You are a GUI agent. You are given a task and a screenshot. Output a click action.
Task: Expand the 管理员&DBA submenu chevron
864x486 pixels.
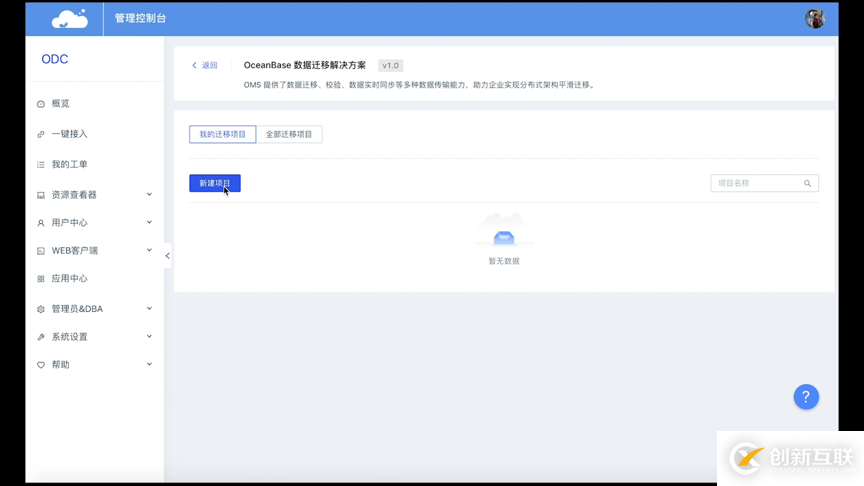(149, 309)
